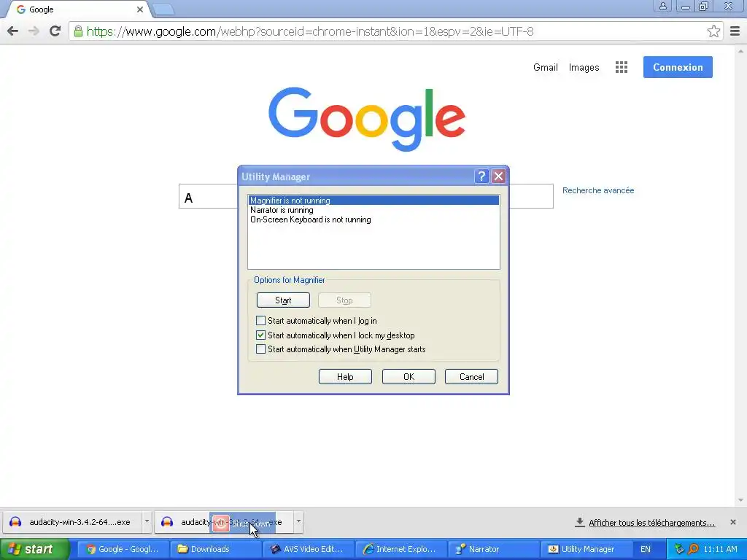
Task: Bookmark this page with the star icon
Action: coord(713,31)
